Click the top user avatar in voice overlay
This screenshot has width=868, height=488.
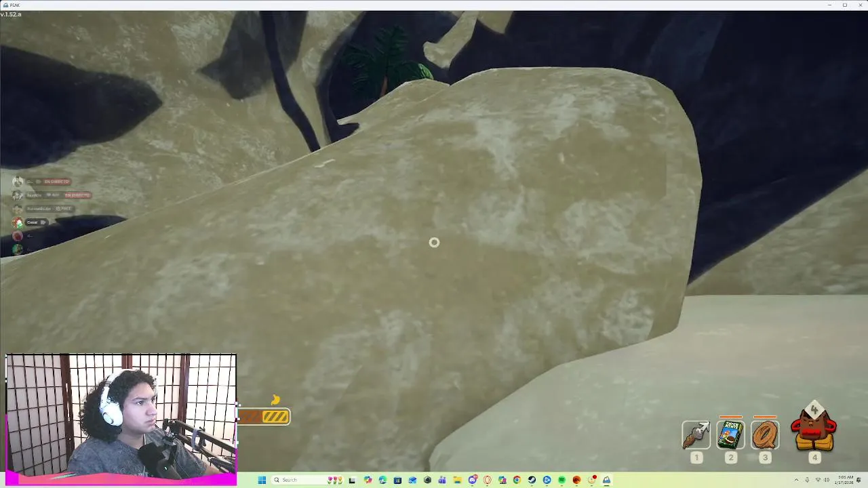(x=18, y=182)
